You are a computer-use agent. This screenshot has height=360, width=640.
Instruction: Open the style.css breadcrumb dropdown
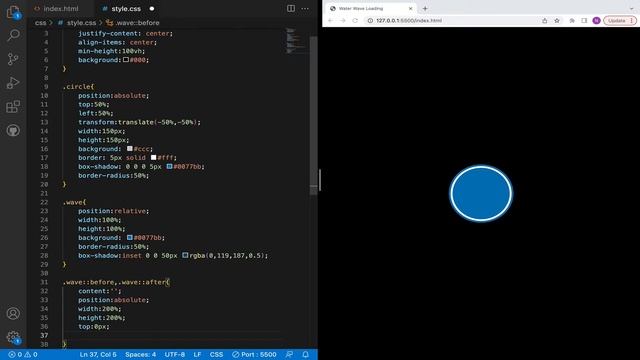pyautogui.click(x=81, y=23)
